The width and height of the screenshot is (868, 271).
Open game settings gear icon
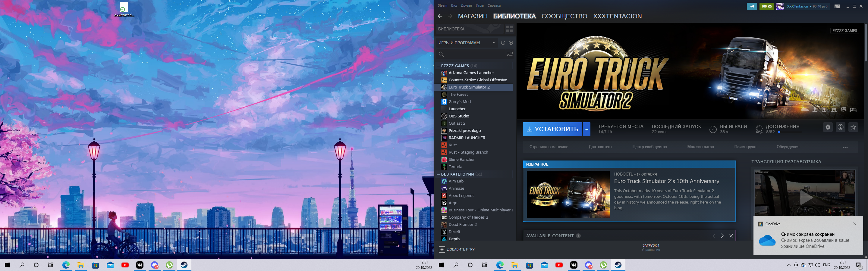(x=828, y=127)
